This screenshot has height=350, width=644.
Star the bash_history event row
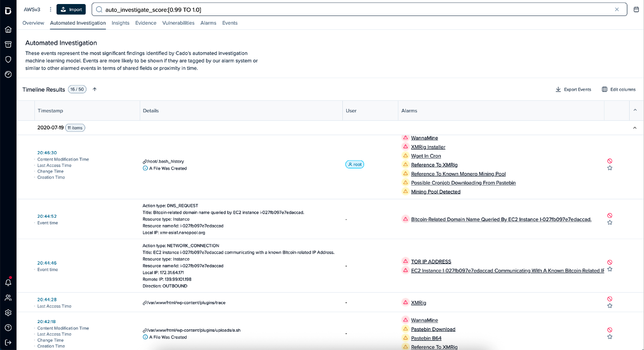[x=610, y=168]
